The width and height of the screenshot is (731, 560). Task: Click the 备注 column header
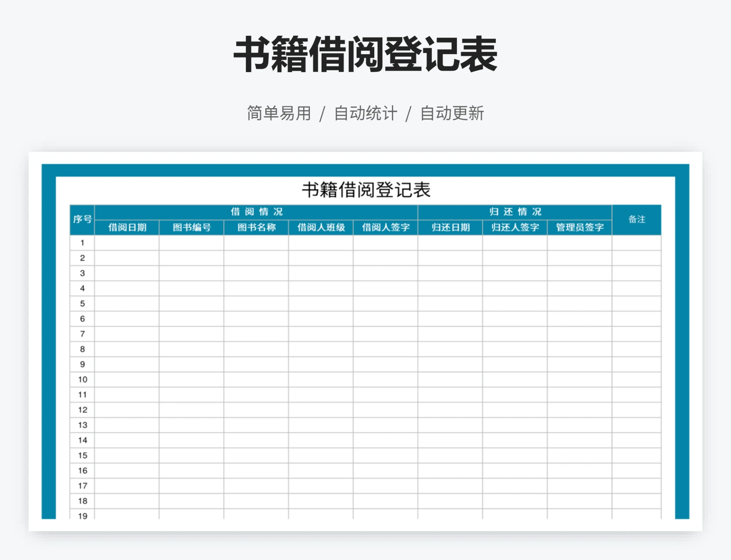coord(637,220)
